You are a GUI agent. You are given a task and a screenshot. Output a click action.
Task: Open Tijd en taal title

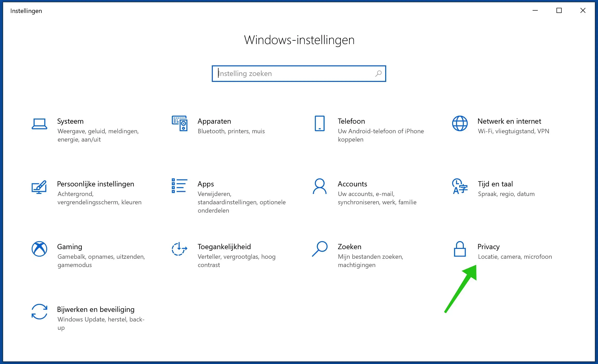(x=495, y=184)
